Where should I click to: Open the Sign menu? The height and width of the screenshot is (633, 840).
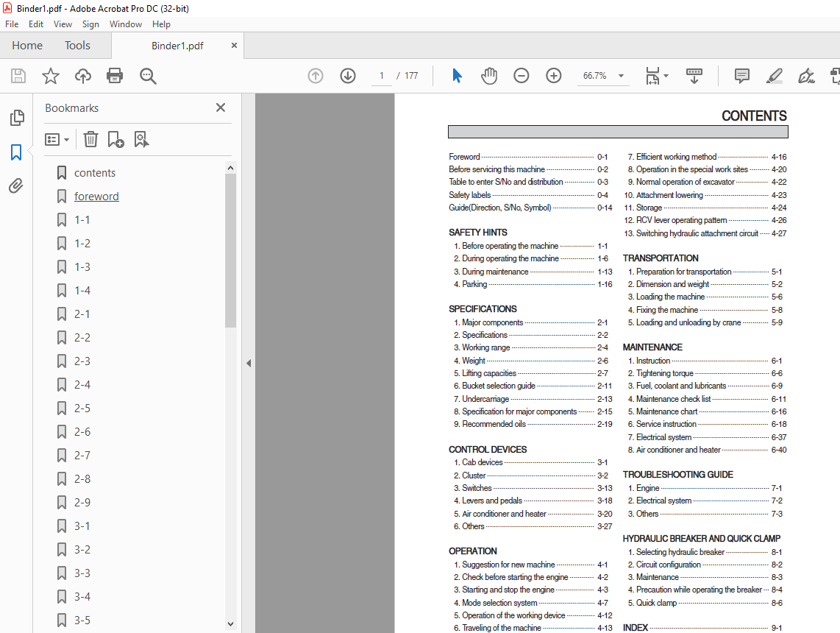[90, 24]
